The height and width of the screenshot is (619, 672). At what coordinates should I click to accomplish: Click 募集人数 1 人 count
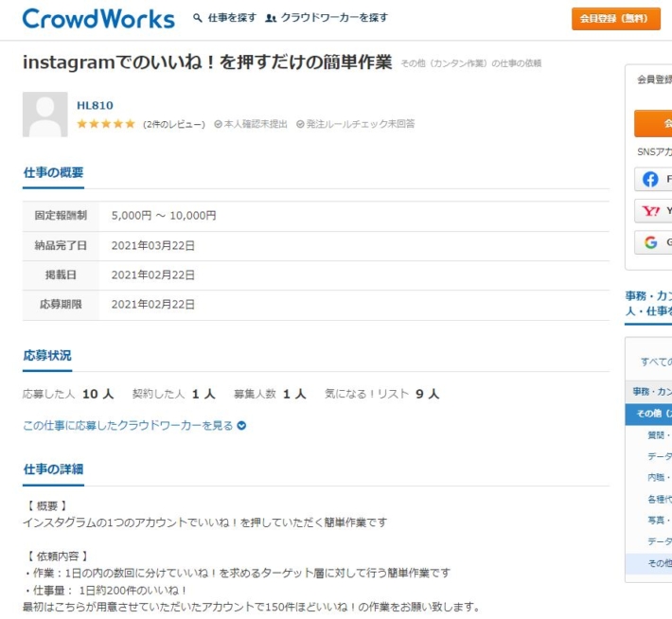coord(270,394)
